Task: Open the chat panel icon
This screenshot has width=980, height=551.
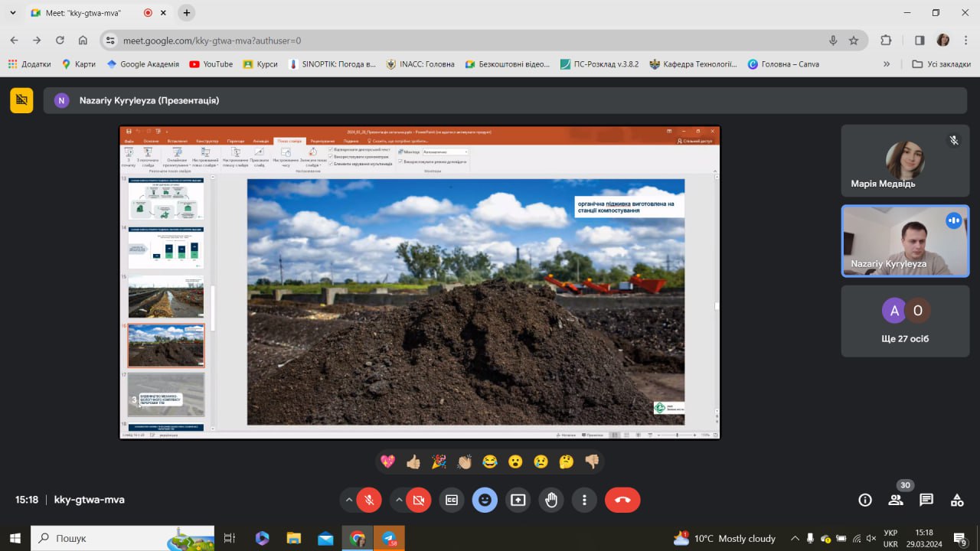Action: [926, 500]
